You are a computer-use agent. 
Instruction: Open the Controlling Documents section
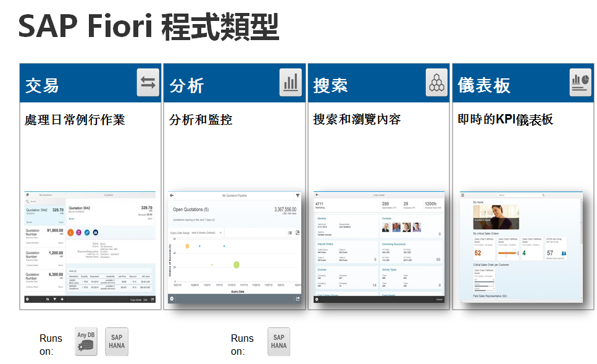[x=411, y=252]
